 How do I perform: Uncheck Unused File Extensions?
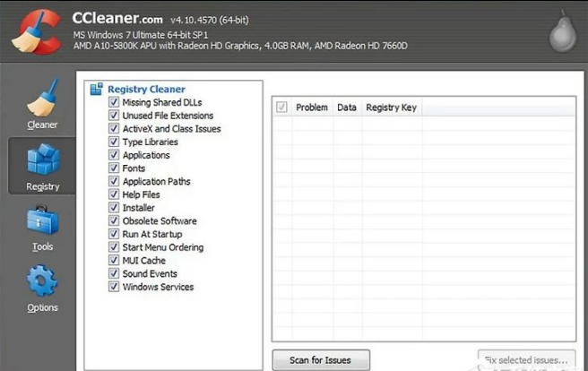[114, 115]
